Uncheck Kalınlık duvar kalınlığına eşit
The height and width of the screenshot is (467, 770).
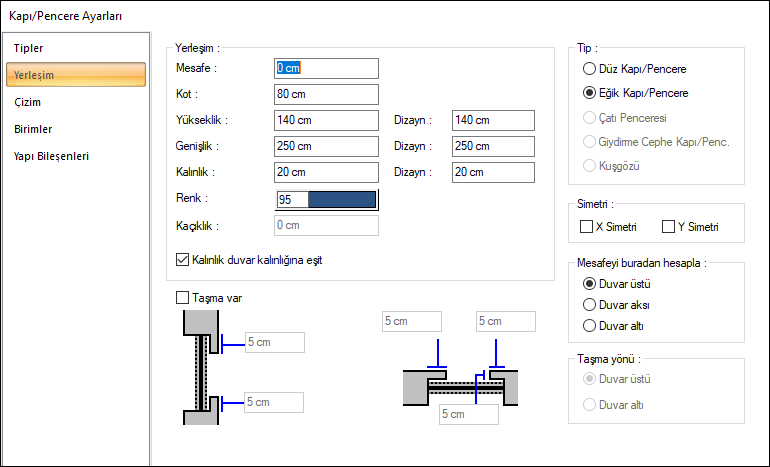(x=182, y=260)
